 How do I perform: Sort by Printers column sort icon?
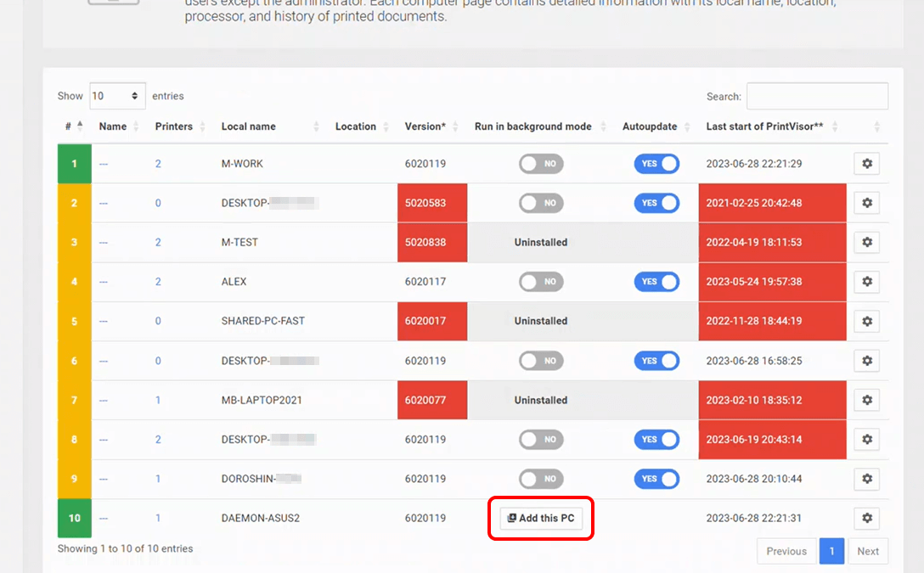201,126
